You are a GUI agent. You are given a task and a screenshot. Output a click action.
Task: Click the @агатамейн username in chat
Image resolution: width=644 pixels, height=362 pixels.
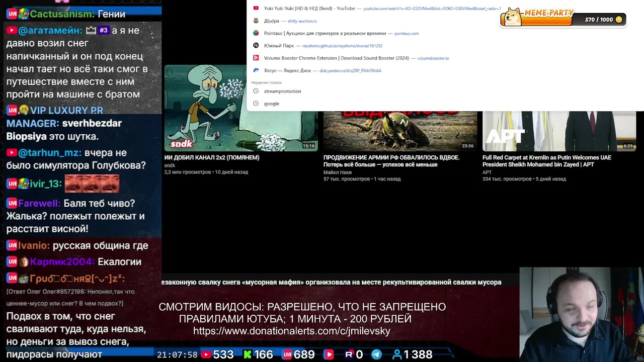pyautogui.click(x=50, y=31)
